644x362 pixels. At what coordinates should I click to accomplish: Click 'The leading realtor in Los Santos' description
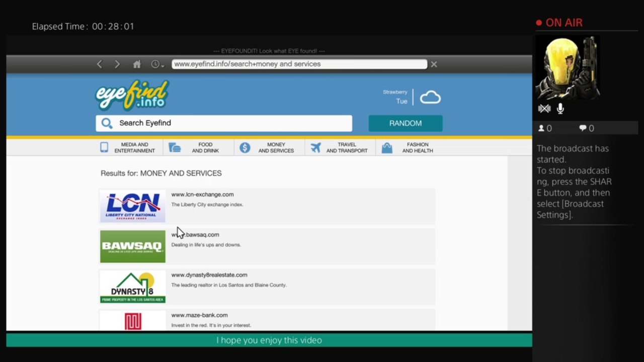[x=229, y=285]
